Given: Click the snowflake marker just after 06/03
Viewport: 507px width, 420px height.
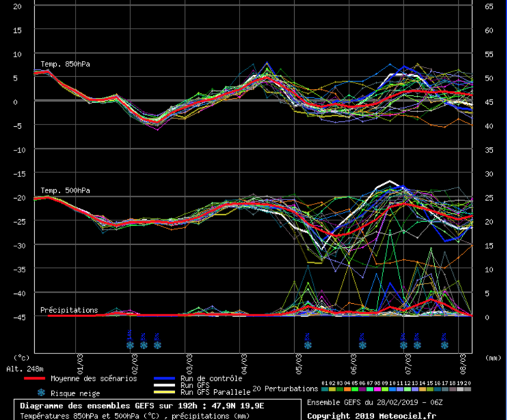Looking at the screenshot, I should pos(362,344).
